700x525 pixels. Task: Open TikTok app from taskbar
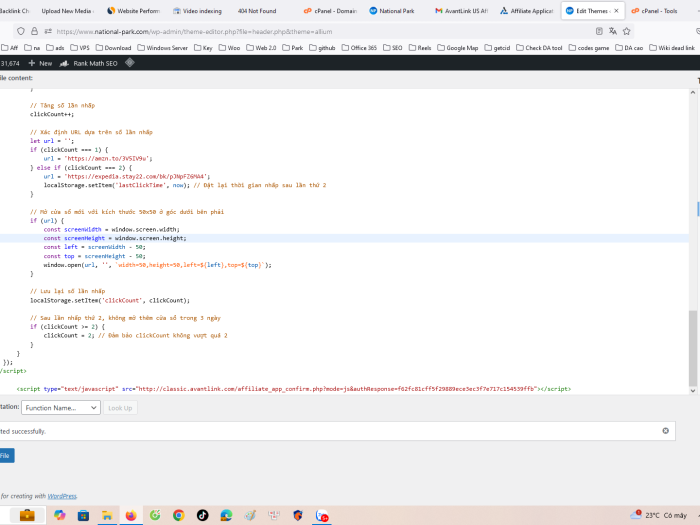point(202,515)
